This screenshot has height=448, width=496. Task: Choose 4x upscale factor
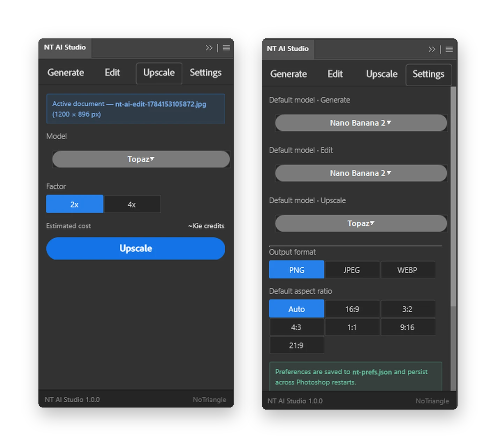132,204
